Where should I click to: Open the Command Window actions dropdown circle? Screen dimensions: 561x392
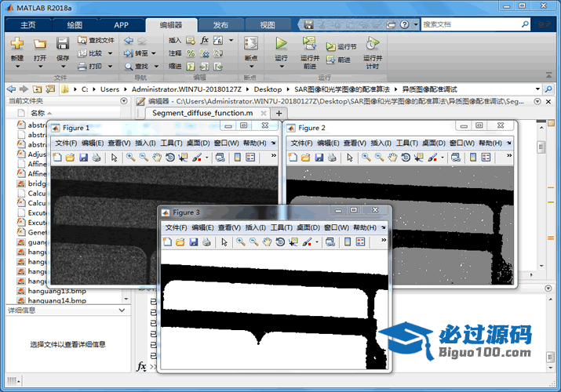point(548,289)
